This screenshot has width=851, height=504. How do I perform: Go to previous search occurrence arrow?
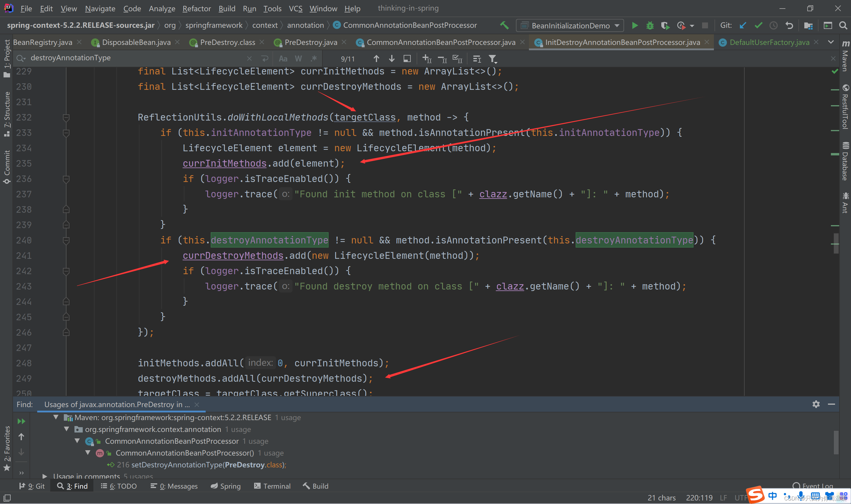point(376,59)
